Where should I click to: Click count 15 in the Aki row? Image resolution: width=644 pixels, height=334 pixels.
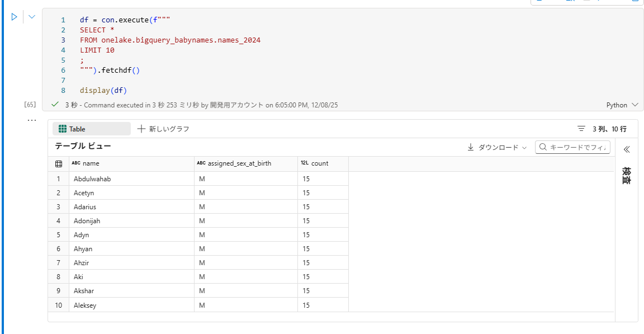pos(323,276)
